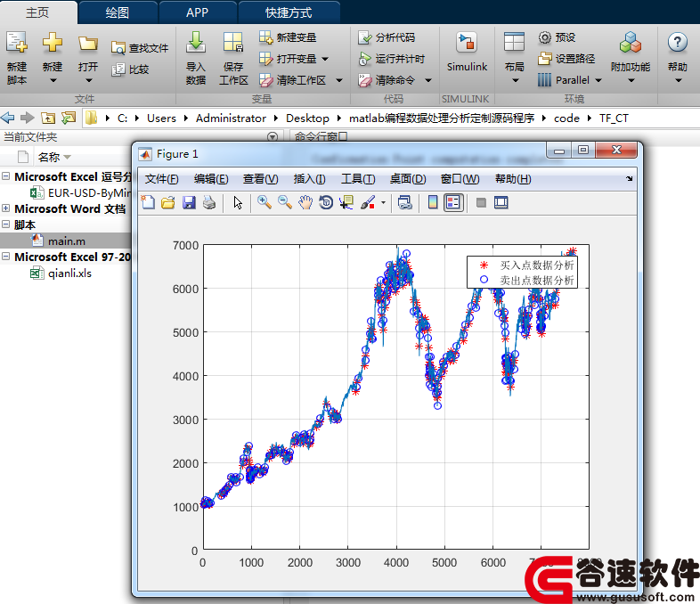Click the Browse for Folder button

coord(69,118)
